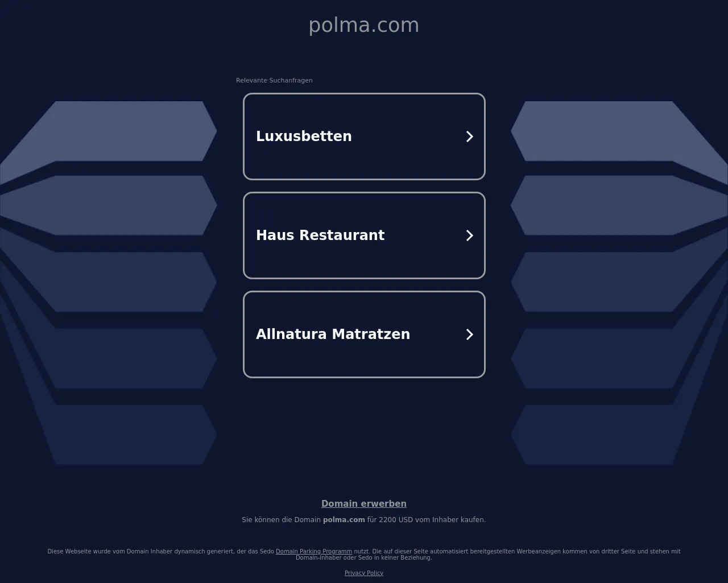Click the polma.com heading at the top

tap(364, 25)
